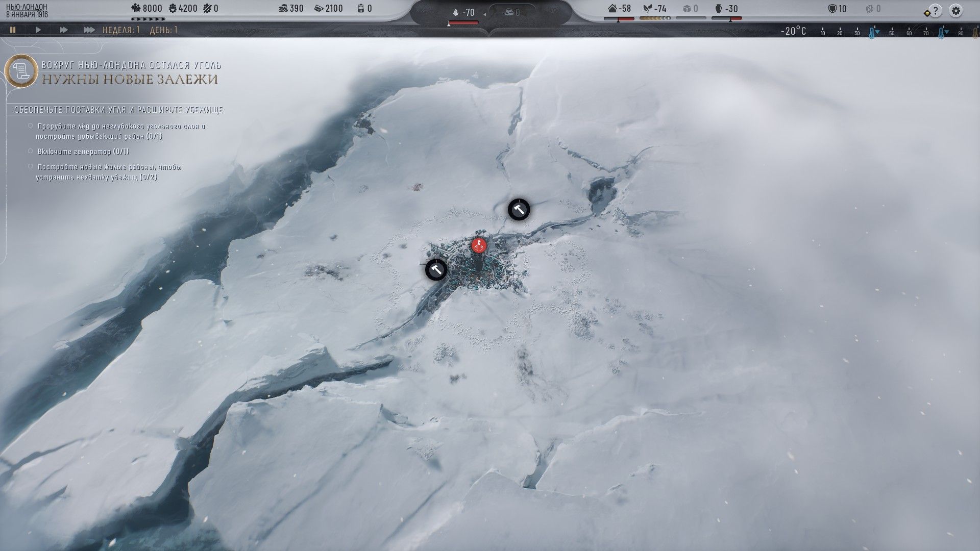Click the upper hammer build marker
Screen dimensions: 980x551
[519, 210]
